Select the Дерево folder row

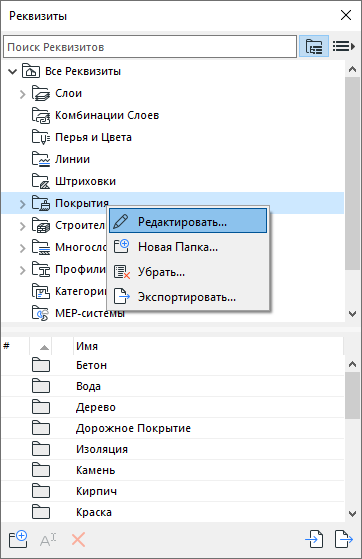click(x=173, y=407)
